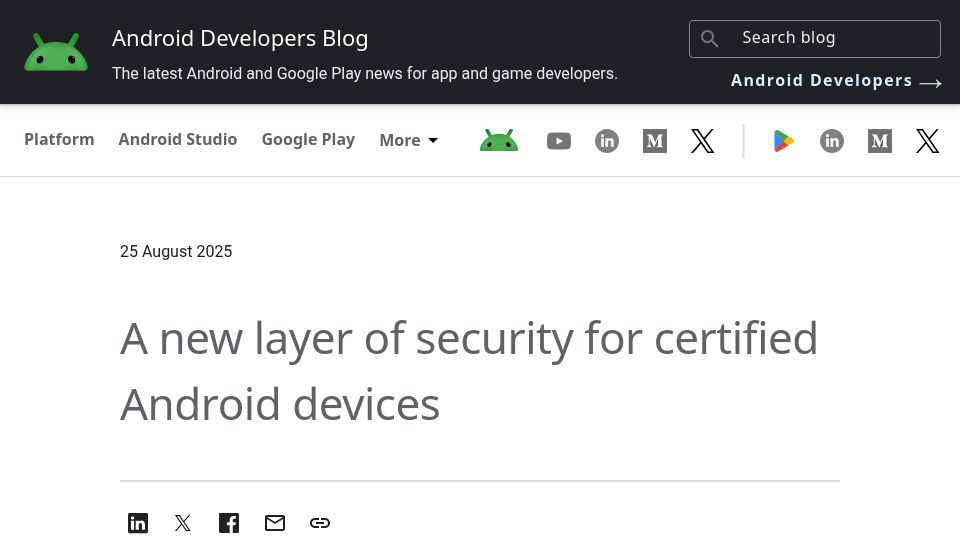Open the Android Medium icon left of the divider
Screen dimensions: 960x540
coord(654,141)
